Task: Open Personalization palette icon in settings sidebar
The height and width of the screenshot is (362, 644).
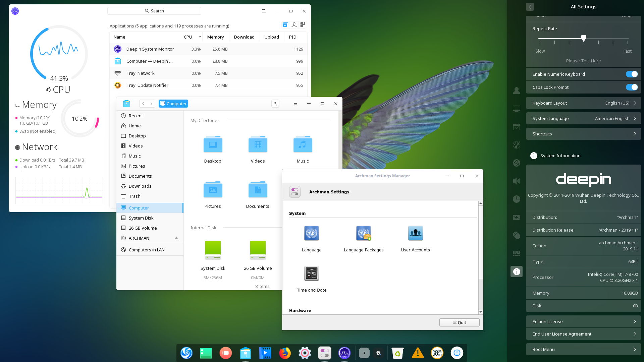Action: [517, 145]
